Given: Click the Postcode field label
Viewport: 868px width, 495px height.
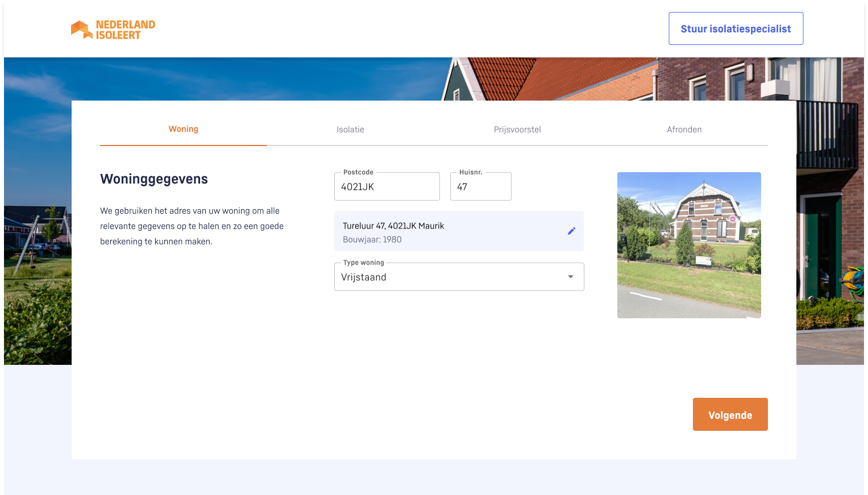Looking at the screenshot, I should [x=358, y=172].
